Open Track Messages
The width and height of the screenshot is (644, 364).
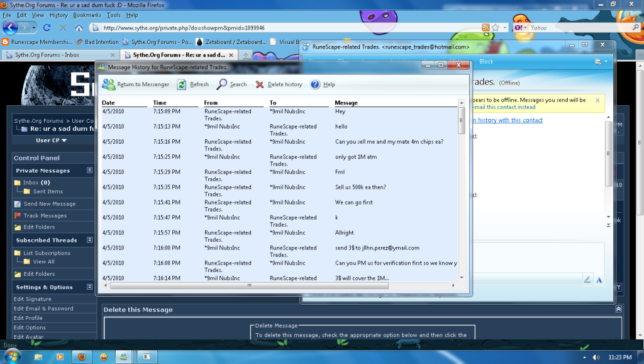tap(45, 215)
